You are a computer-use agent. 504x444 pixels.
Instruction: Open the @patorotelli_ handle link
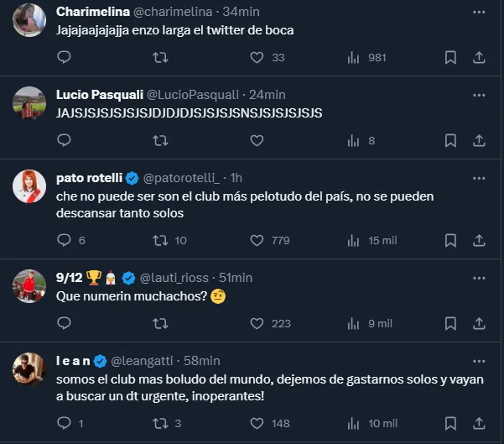click(181, 178)
